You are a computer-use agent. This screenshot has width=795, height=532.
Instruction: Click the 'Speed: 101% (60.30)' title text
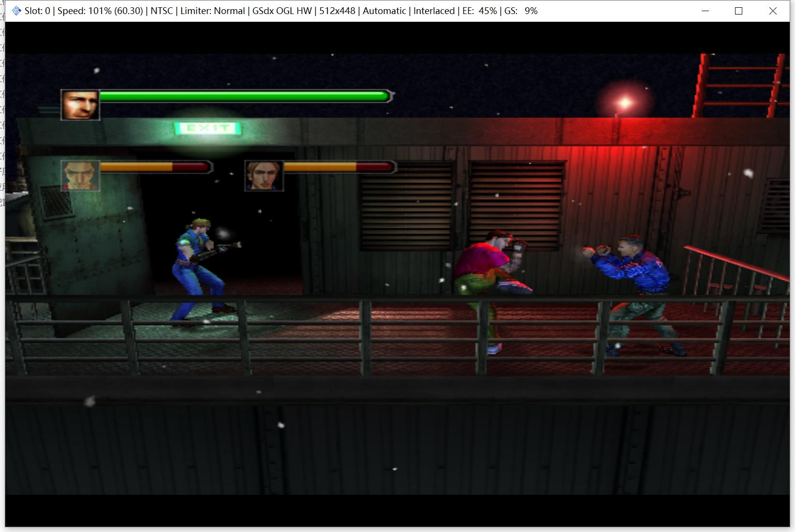[x=100, y=11]
